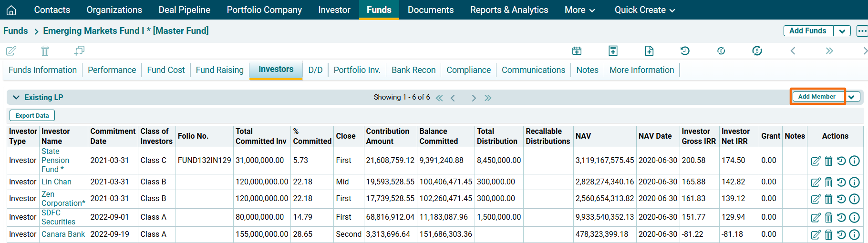Click the Home icon in navigation bar
This screenshot has height=243, width=868.
[x=11, y=10]
